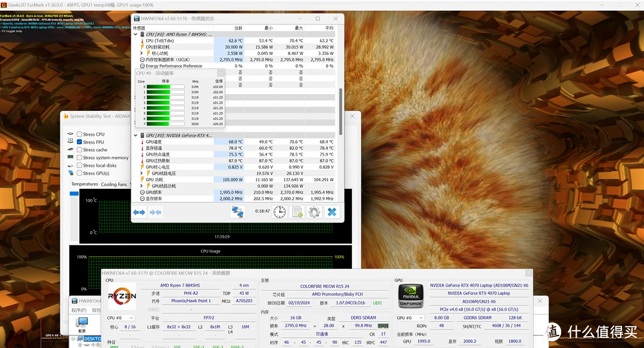Expand the 核心功耗 sensor row
The height and width of the screenshot is (348, 644).
pyautogui.click(x=142, y=54)
